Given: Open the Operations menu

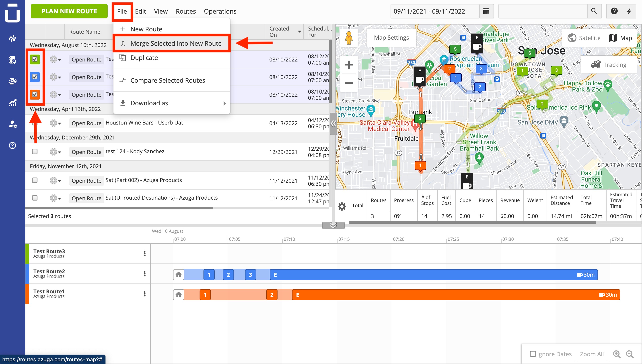Looking at the screenshot, I should pyautogui.click(x=220, y=11).
